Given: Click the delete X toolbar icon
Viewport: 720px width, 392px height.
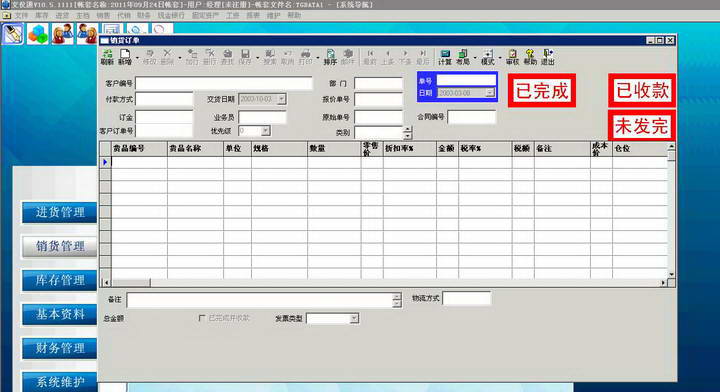Looking at the screenshot, I should [167, 57].
